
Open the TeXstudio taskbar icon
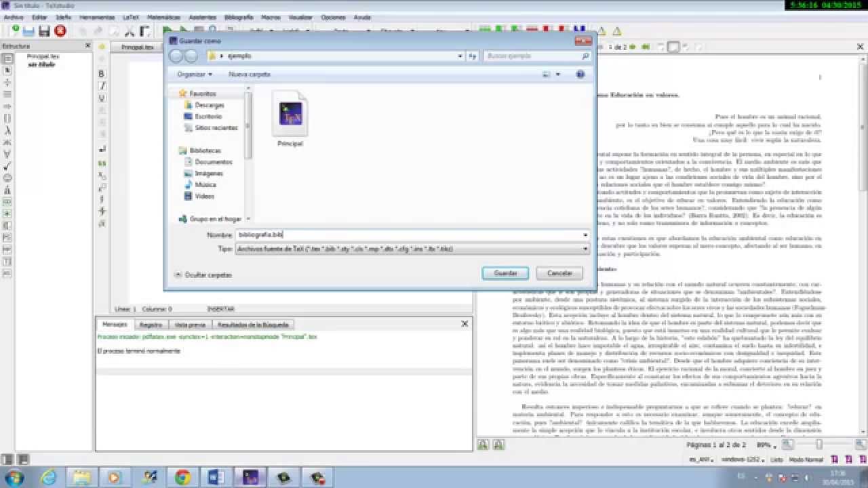[250, 477]
